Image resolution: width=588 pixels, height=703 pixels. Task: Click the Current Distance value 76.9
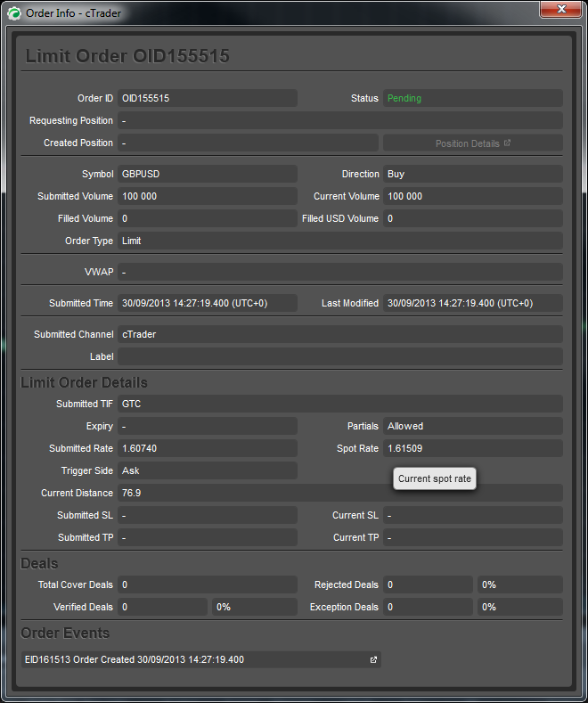pos(340,493)
